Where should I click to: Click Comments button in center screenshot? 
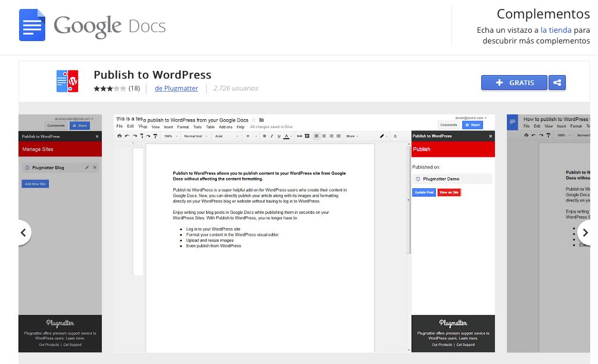click(x=448, y=125)
